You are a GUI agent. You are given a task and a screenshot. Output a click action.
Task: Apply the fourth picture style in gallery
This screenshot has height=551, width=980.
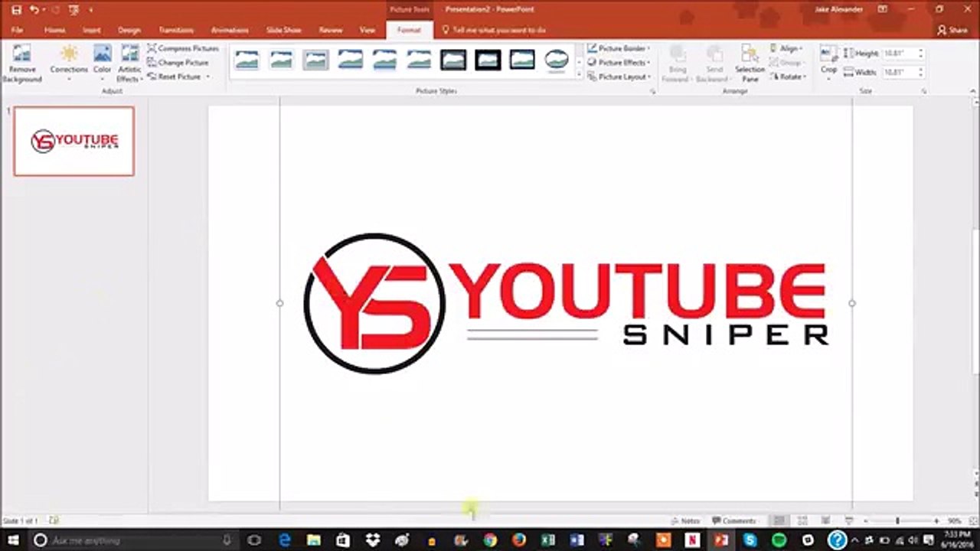[x=350, y=59]
